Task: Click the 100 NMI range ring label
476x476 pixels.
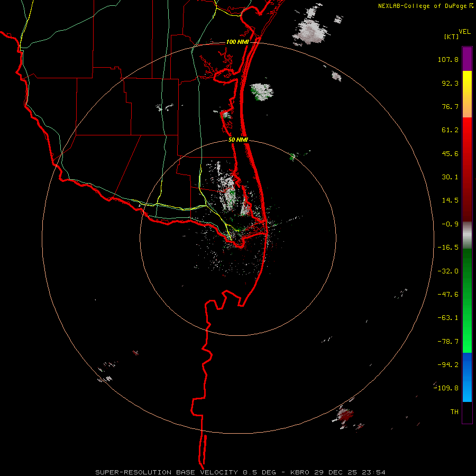Action: (x=237, y=42)
